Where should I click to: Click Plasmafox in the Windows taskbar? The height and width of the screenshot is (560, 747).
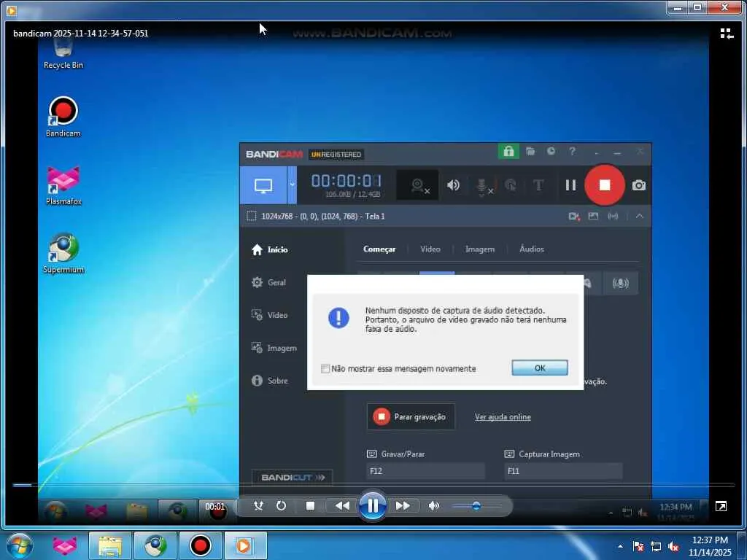(64, 545)
